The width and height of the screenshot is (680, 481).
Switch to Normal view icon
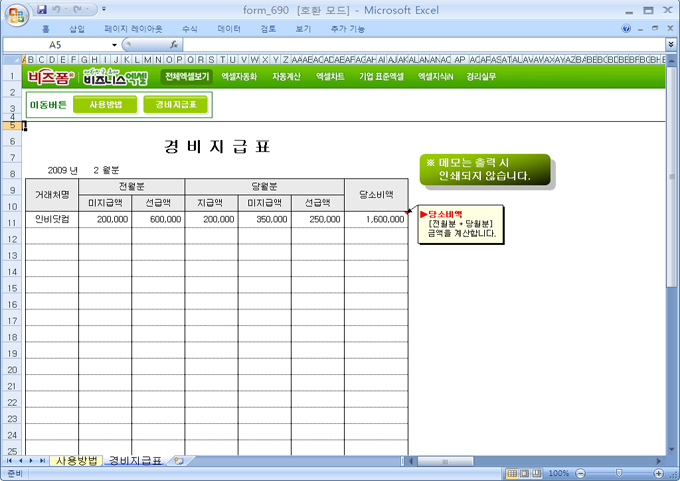[x=512, y=473]
